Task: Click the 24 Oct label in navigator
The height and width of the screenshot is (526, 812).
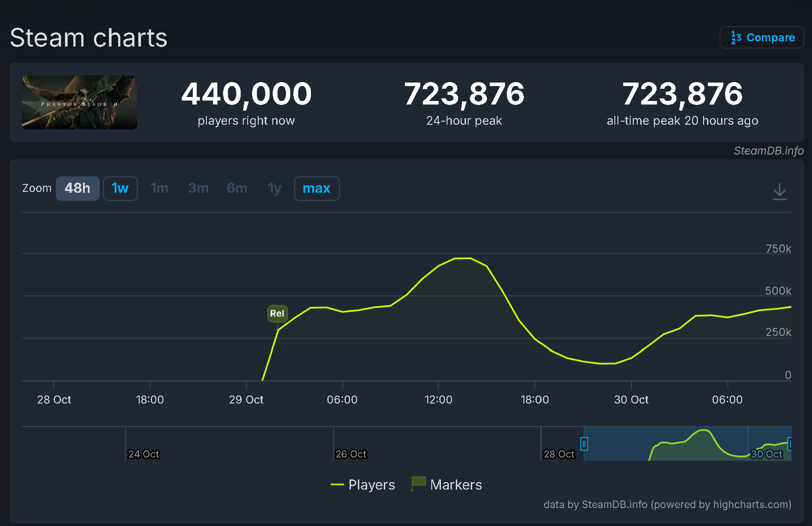Action: 144,454
